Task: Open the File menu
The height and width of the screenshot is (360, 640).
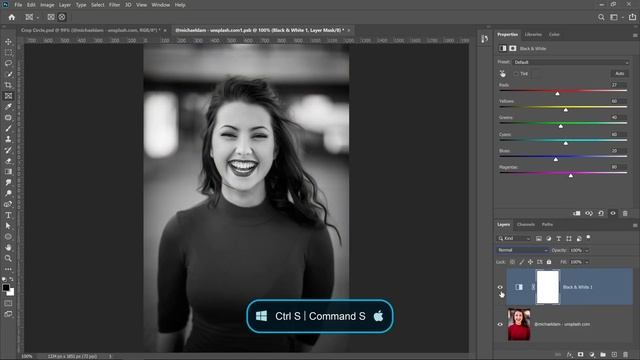Action: pos(18,5)
